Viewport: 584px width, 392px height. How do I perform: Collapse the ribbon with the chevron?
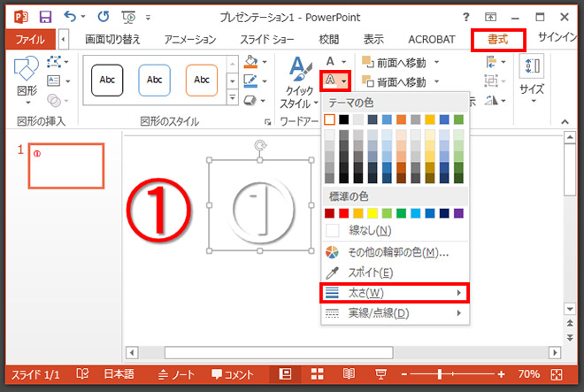tap(565, 121)
